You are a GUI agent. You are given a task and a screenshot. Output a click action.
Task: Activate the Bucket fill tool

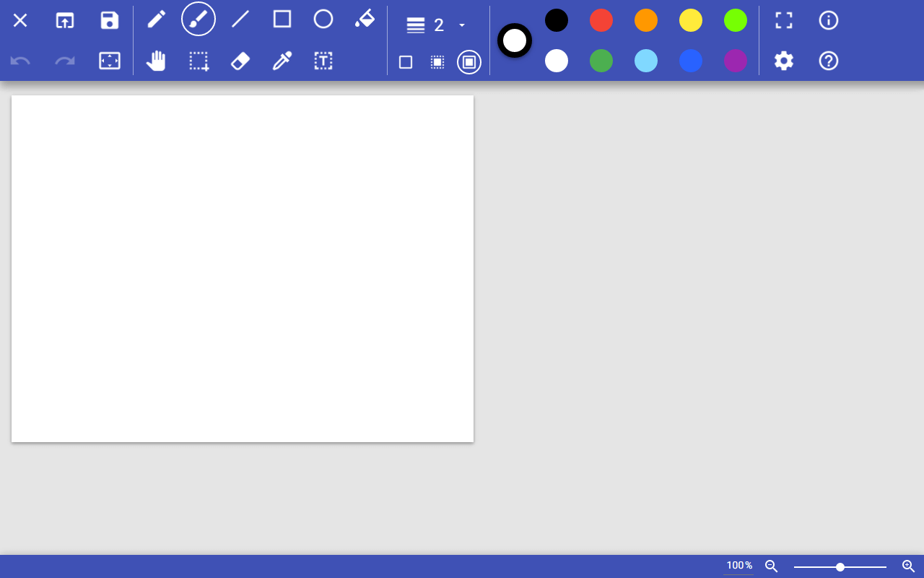[x=365, y=20]
